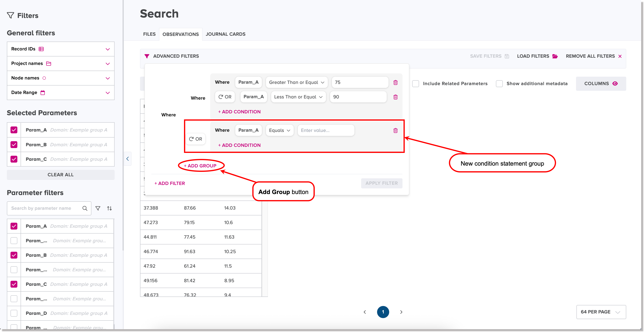Click Clear All selected parameters
Screen dimensions: 644x332
click(61, 175)
